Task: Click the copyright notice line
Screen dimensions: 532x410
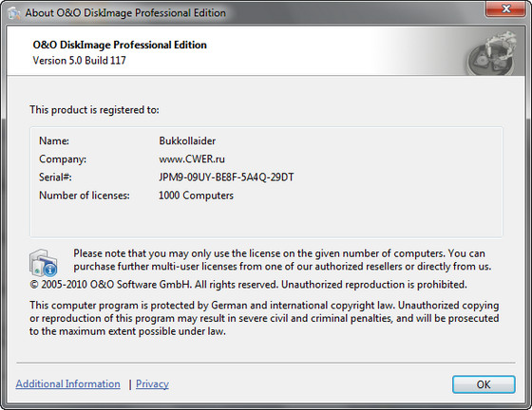Action: [x=248, y=285]
